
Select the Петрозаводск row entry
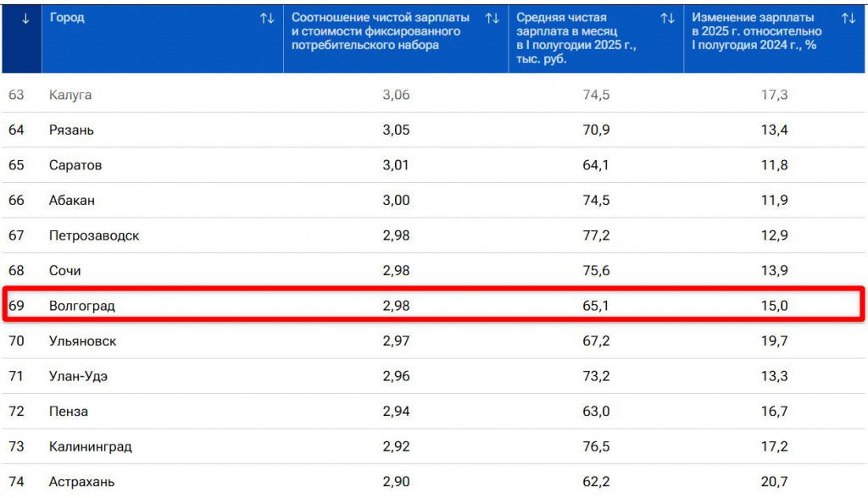[x=94, y=235]
